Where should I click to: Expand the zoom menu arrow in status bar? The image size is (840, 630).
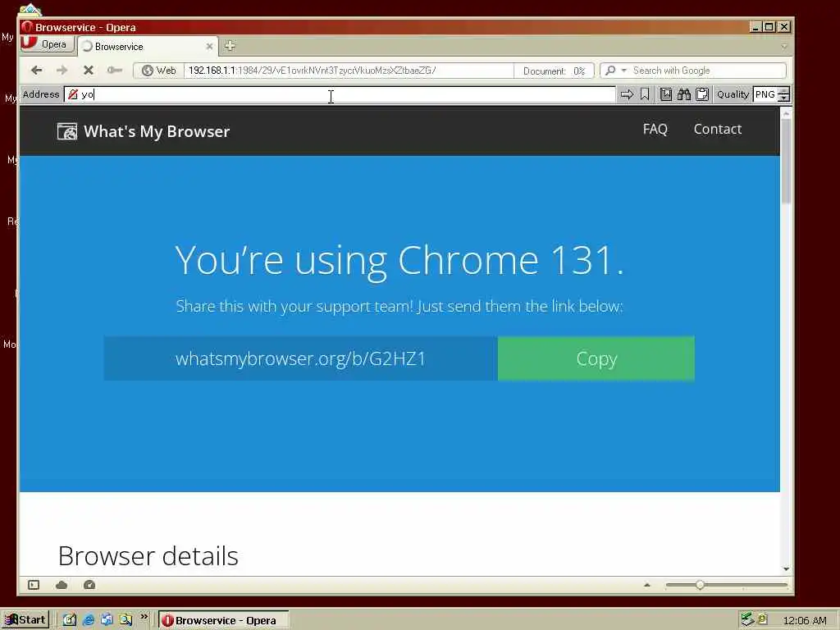tap(647, 585)
